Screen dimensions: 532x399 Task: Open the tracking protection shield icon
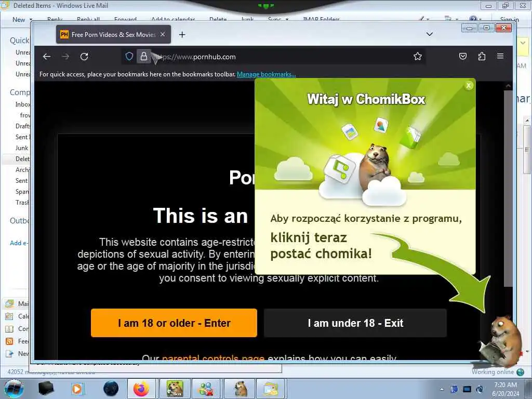129,56
